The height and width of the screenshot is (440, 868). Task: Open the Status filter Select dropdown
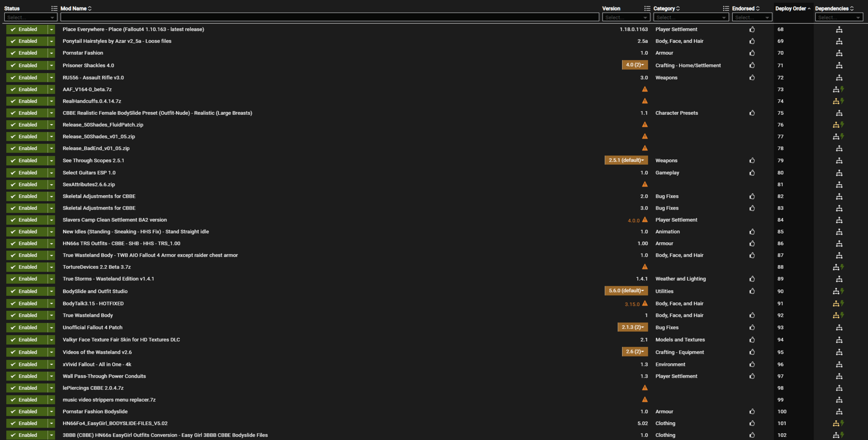point(31,17)
